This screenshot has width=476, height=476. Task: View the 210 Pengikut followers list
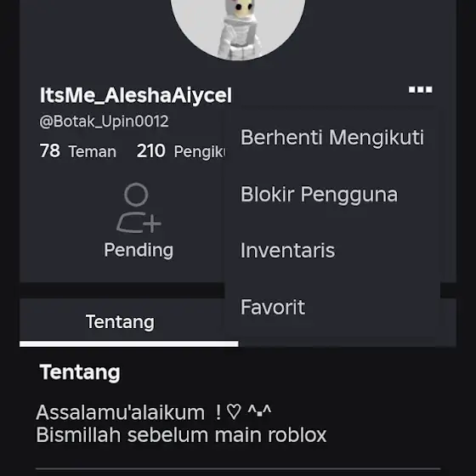180,151
